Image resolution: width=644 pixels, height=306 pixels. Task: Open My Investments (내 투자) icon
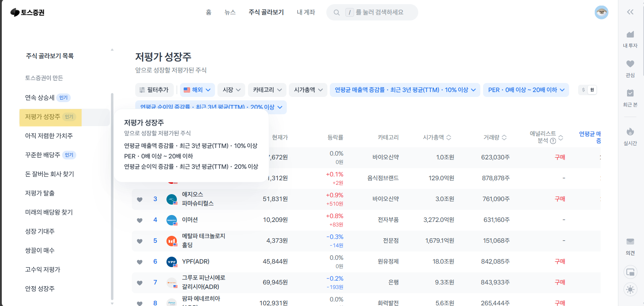630,34
